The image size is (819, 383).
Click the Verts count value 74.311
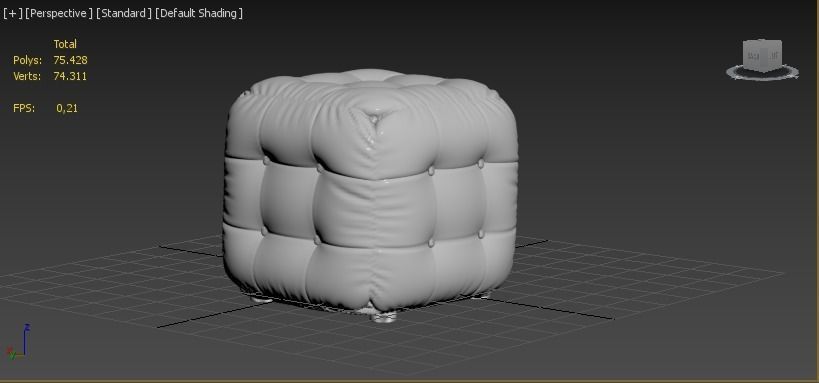tap(70, 76)
